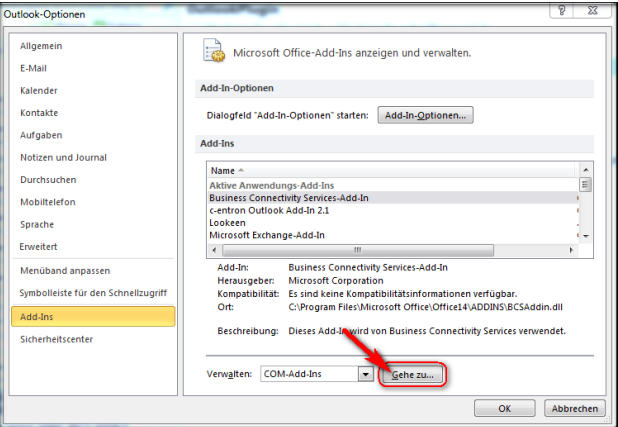The height and width of the screenshot is (427, 618).
Task: Open the Verwalten COM-Add-Ins dropdown arrow
Action: pyautogui.click(x=365, y=374)
